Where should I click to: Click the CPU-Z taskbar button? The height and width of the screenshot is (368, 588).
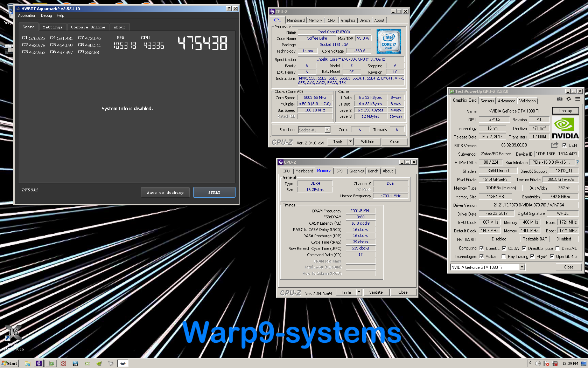[x=39, y=363]
